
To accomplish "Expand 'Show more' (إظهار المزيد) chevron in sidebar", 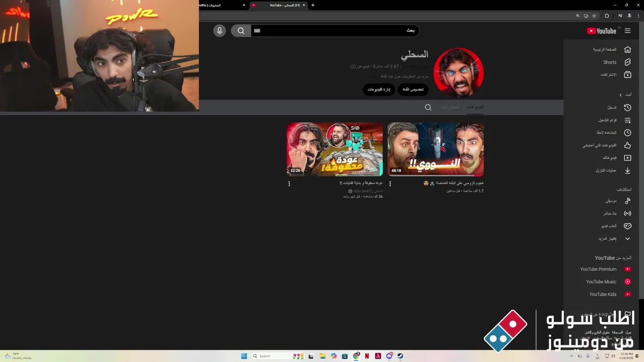I will pos(627,238).
